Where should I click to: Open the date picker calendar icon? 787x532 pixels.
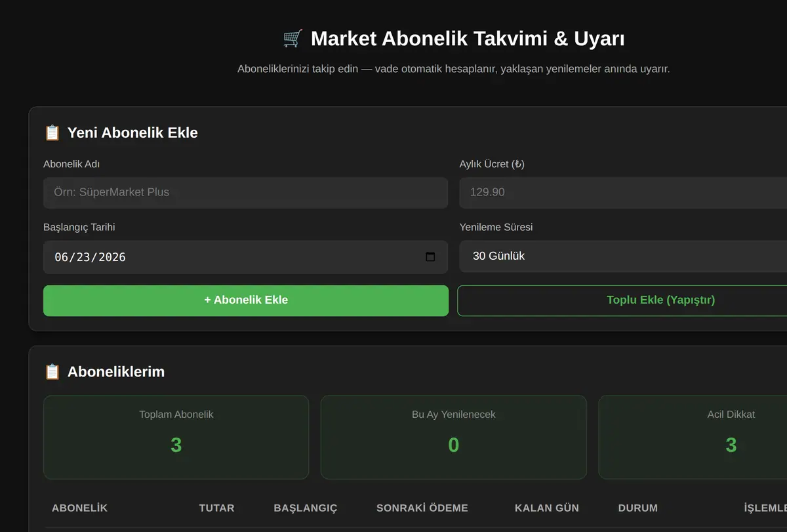coord(430,256)
